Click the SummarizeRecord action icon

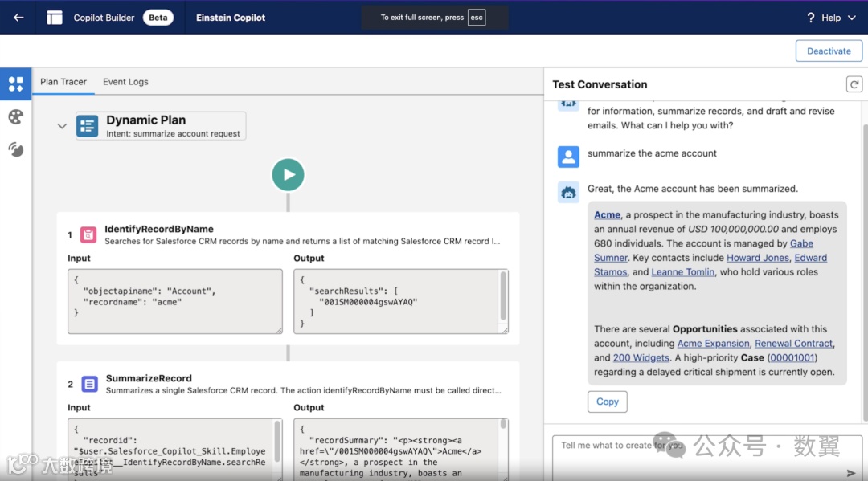coord(89,384)
